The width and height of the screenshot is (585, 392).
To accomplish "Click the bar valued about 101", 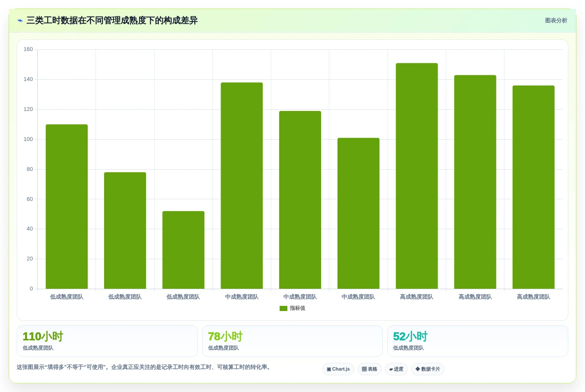I will pos(358,213).
